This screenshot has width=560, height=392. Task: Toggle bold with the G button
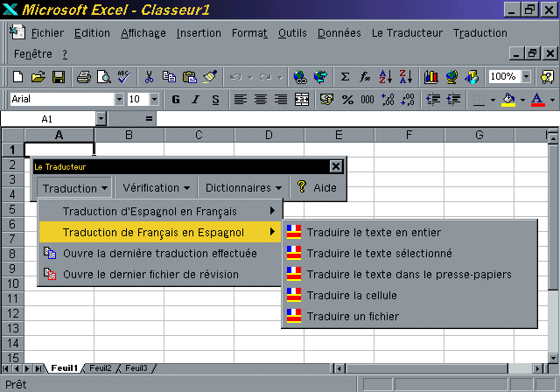click(x=176, y=99)
